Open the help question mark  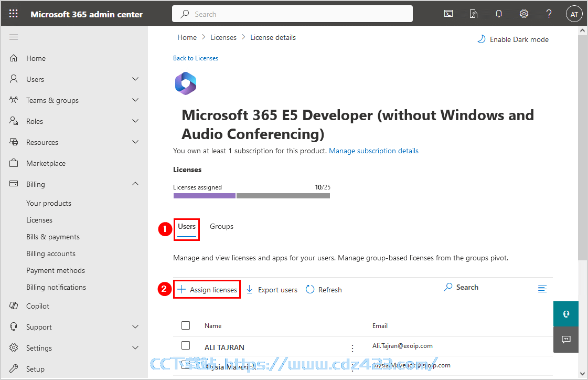coord(549,14)
